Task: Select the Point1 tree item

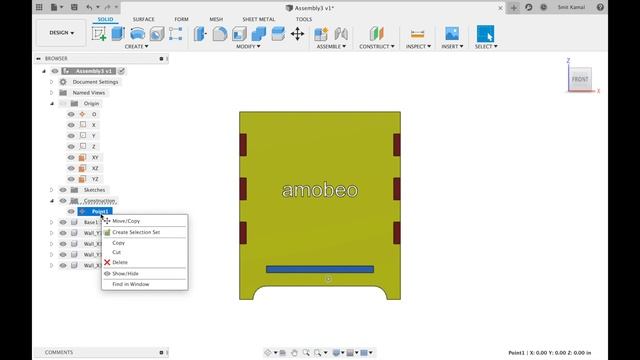Action: pyautogui.click(x=95, y=211)
